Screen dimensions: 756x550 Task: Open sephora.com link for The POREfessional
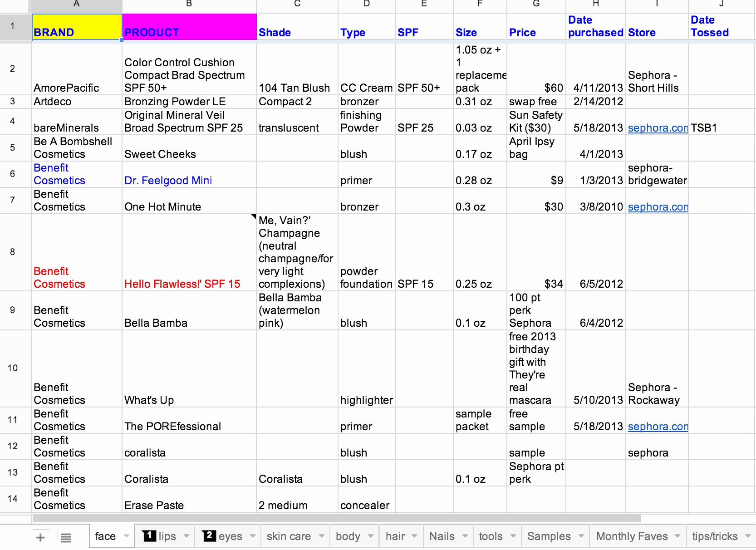click(x=658, y=427)
